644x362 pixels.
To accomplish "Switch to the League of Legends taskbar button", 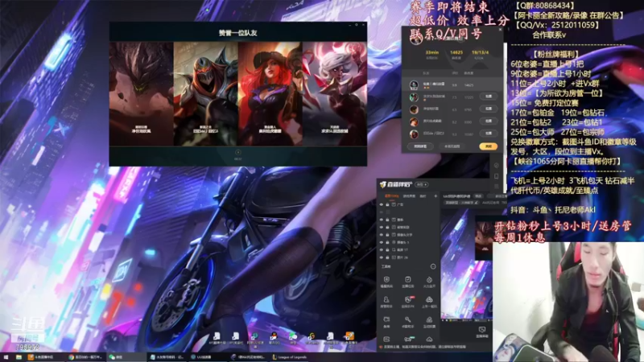I will pos(290,357).
